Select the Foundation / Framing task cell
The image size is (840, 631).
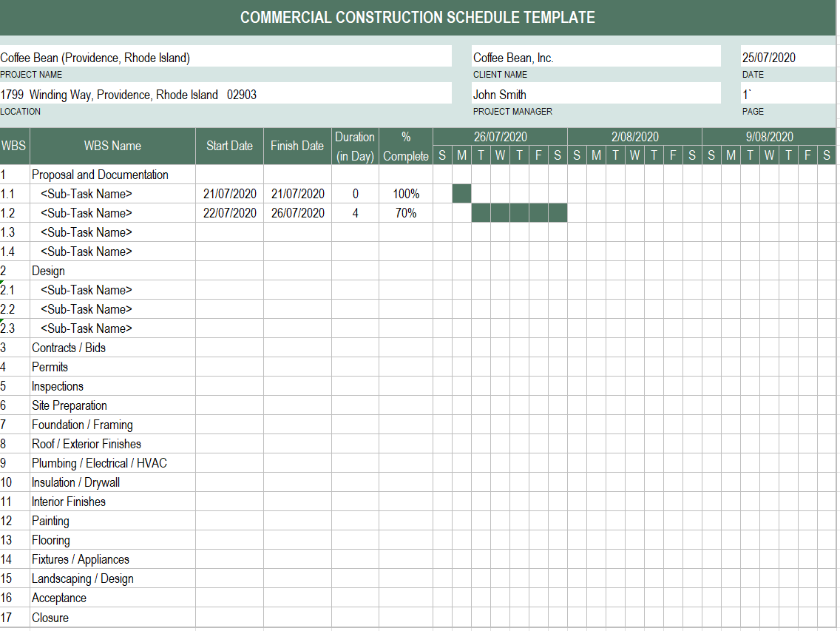pos(82,425)
